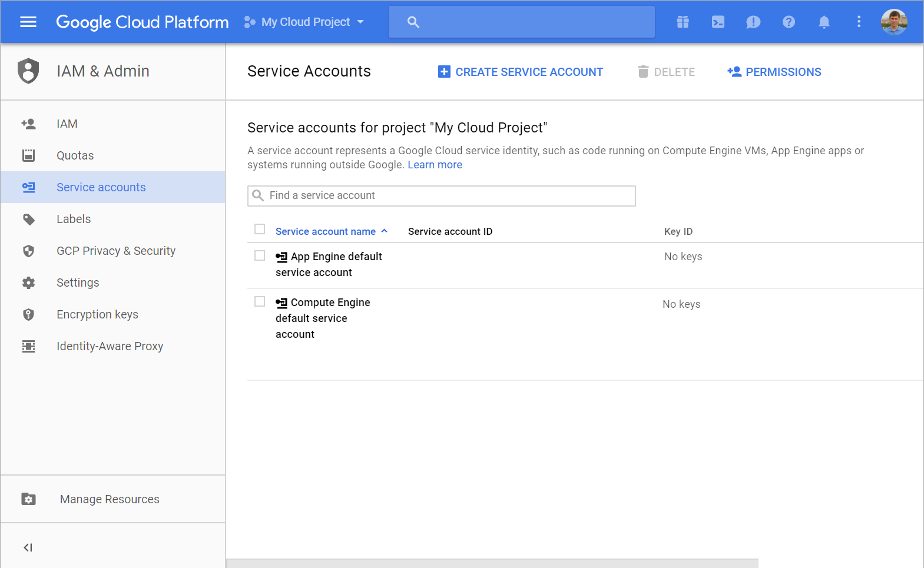
Task: Focus the top search bar
Action: pyautogui.click(x=521, y=22)
